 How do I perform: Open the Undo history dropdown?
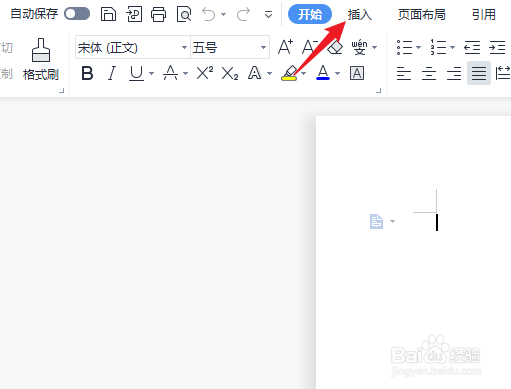tap(224, 14)
